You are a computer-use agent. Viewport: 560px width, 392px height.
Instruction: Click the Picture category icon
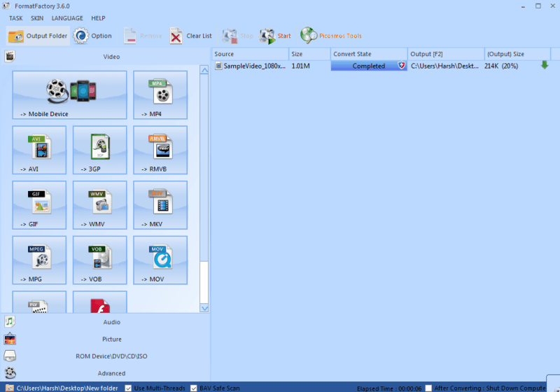pos(10,339)
